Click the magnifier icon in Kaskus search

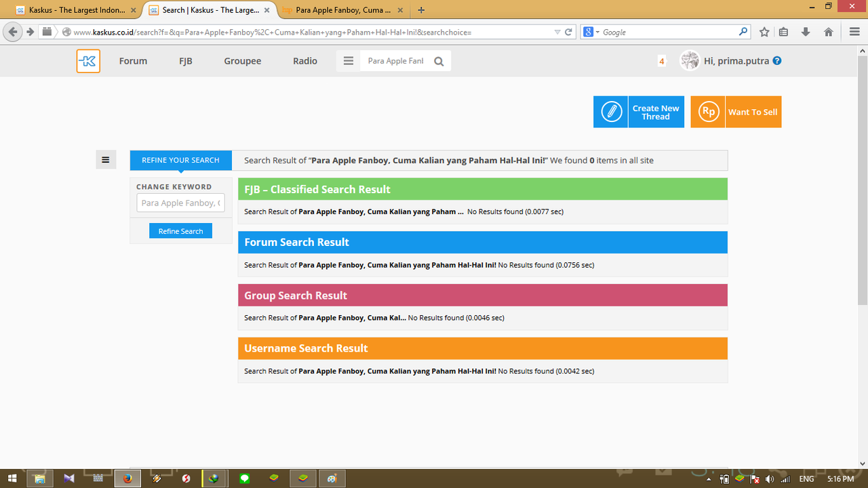(x=439, y=61)
